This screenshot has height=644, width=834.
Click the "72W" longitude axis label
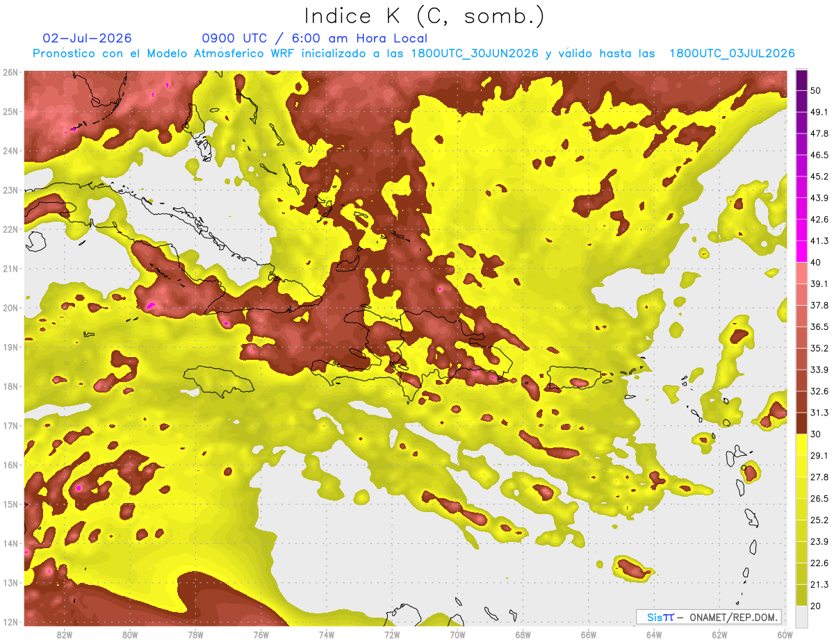392,635
